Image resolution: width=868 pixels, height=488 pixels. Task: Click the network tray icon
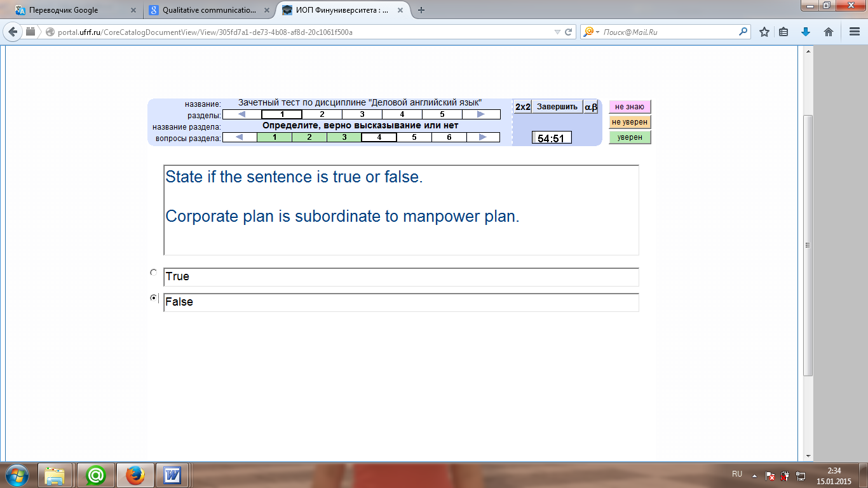tap(801, 475)
